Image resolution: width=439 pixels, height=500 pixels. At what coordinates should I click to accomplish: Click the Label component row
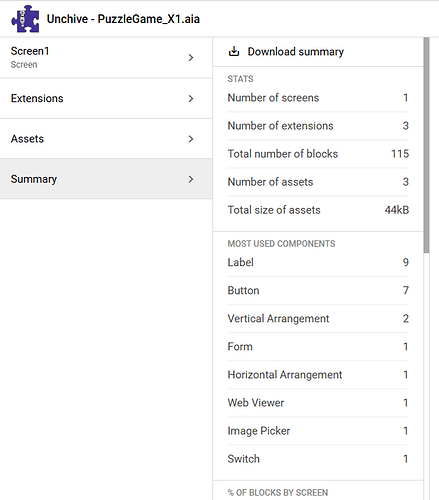(x=318, y=262)
